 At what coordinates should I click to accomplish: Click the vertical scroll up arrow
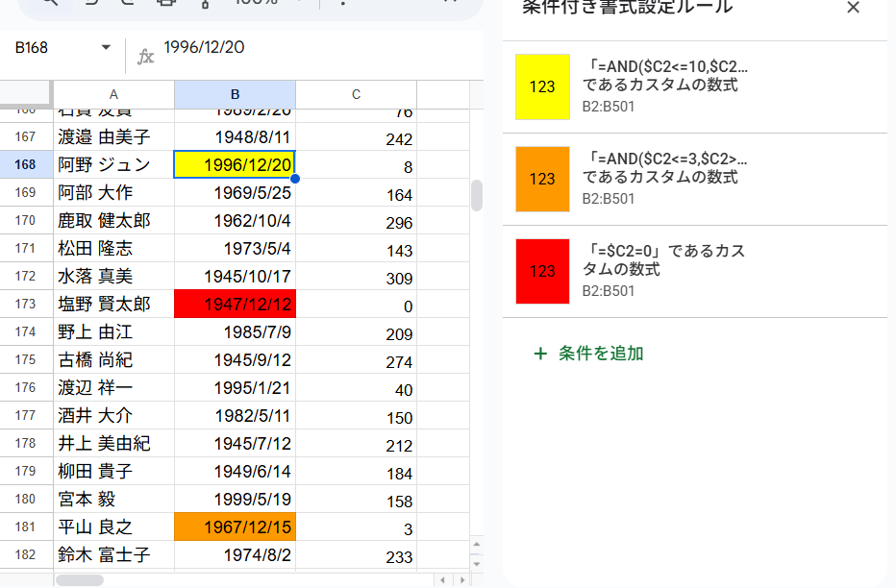(476, 545)
